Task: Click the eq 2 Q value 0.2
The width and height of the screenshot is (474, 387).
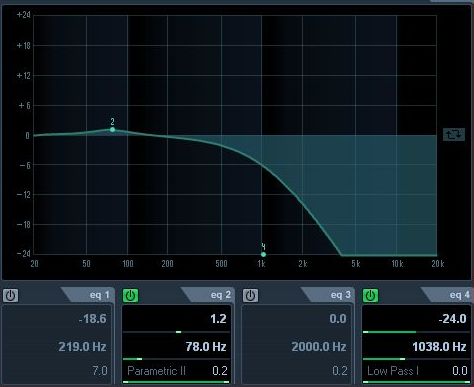Action: coord(220,371)
